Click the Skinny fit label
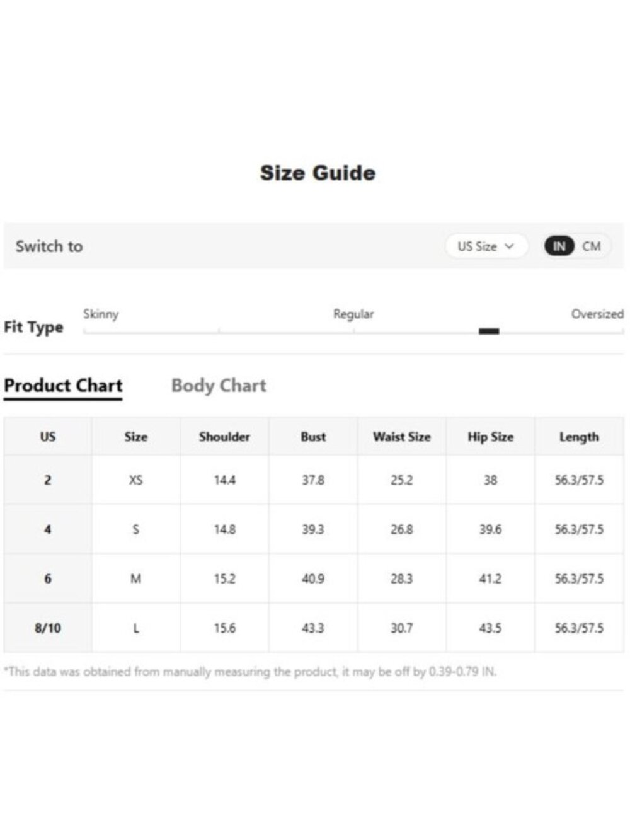Screen dimensions: 630x840 click(101, 314)
